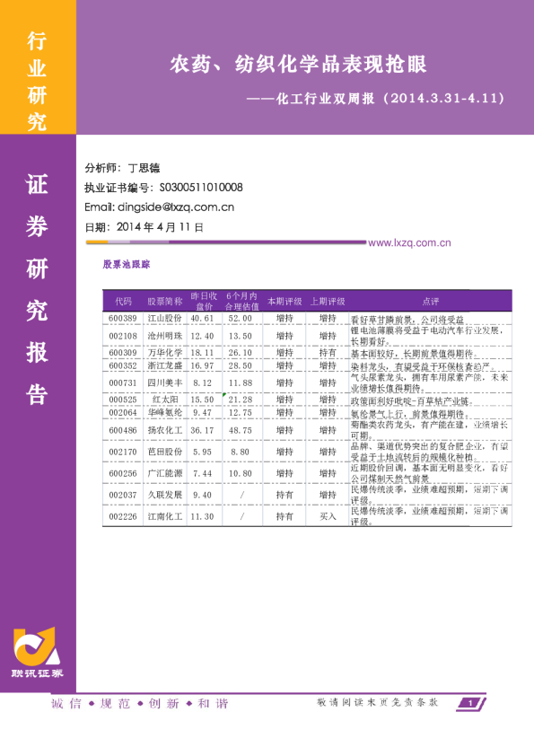Click the 6个月内合理估值 column header
Screen dimensions: 534x756
[242, 301]
